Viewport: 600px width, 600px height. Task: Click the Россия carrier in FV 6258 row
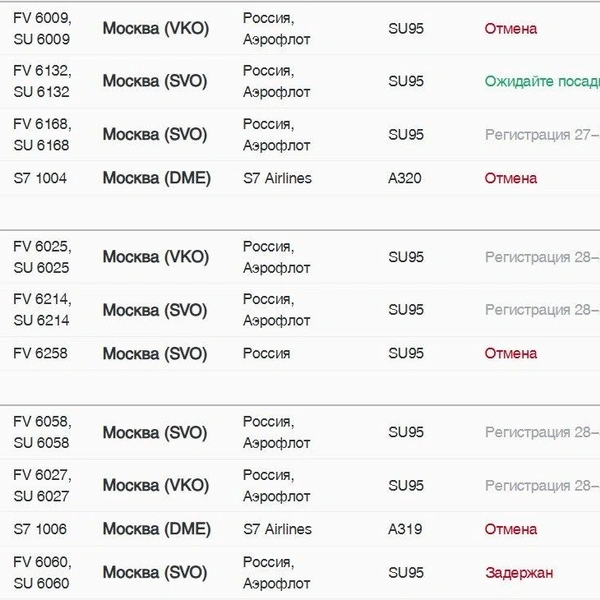point(266,353)
